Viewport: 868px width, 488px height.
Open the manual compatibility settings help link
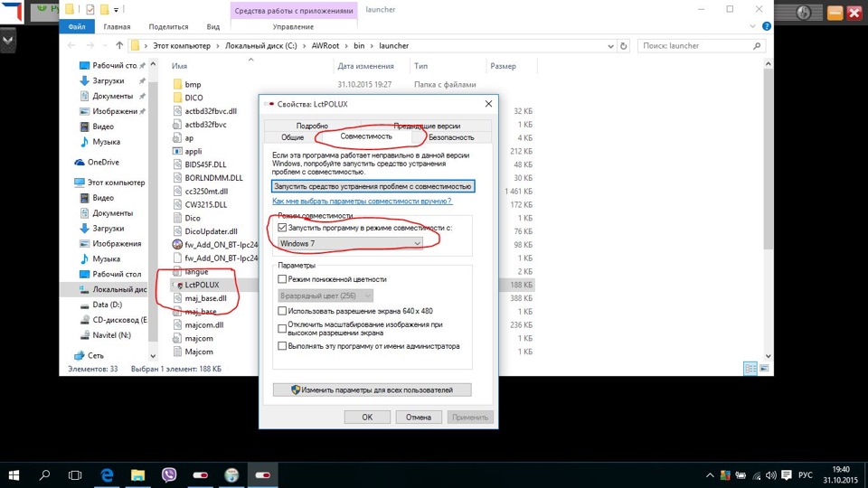[362, 201]
